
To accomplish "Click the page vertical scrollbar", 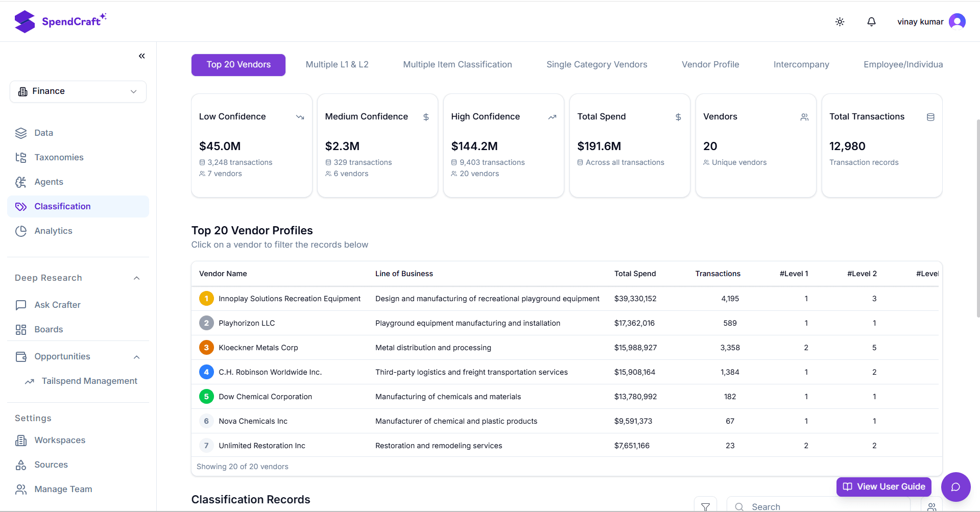I will click(977, 220).
